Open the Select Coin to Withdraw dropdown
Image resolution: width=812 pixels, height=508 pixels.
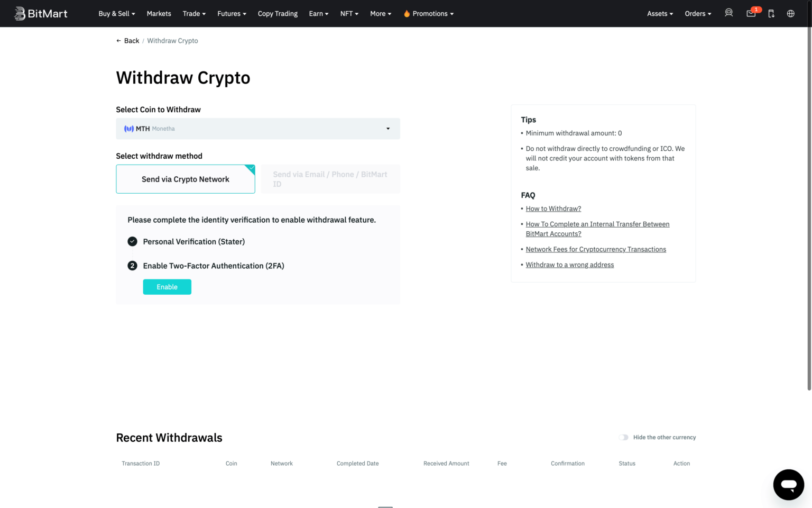coord(258,129)
